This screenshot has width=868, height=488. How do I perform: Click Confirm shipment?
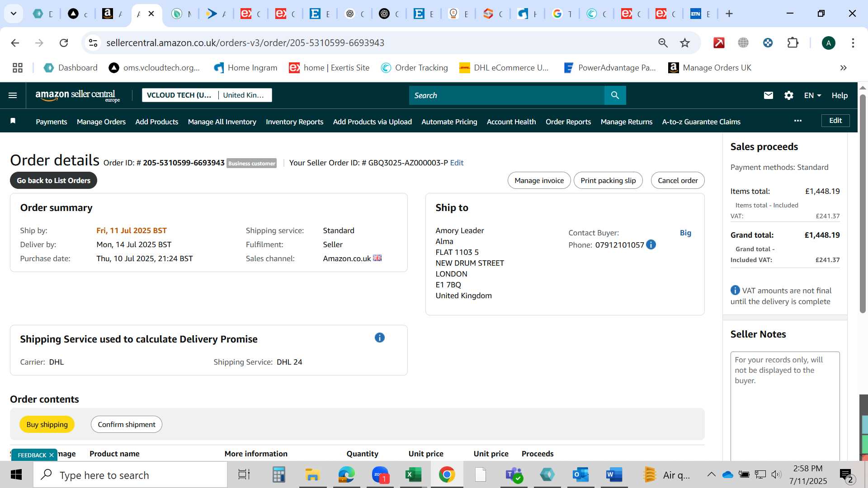[x=127, y=424]
